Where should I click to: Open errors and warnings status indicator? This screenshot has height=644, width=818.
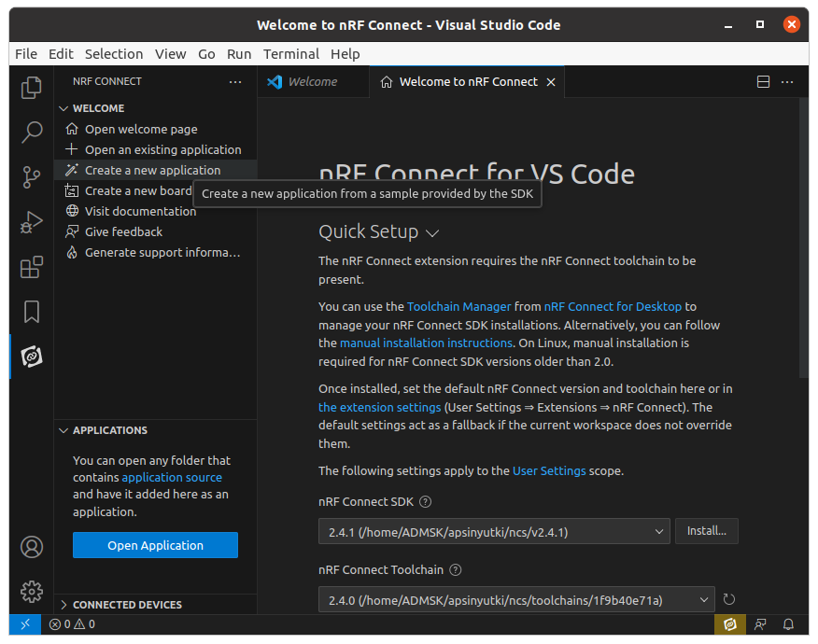72,624
